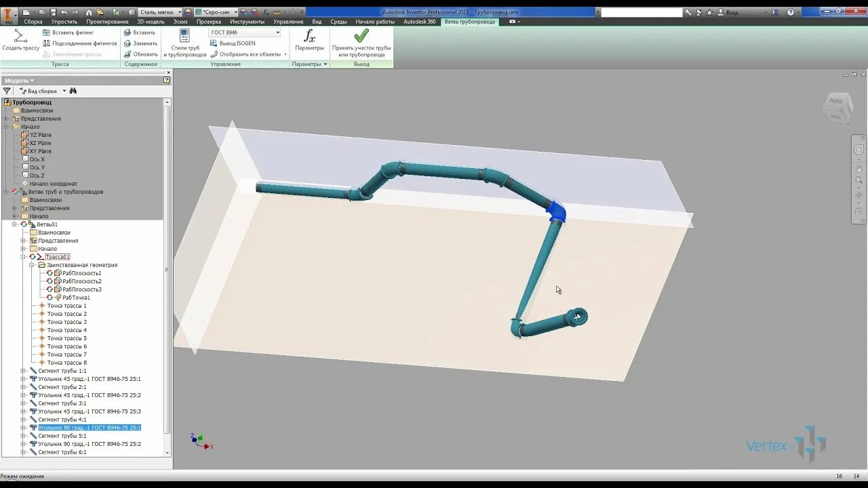Switch to the Autodesk 360 tab

[420, 22]
